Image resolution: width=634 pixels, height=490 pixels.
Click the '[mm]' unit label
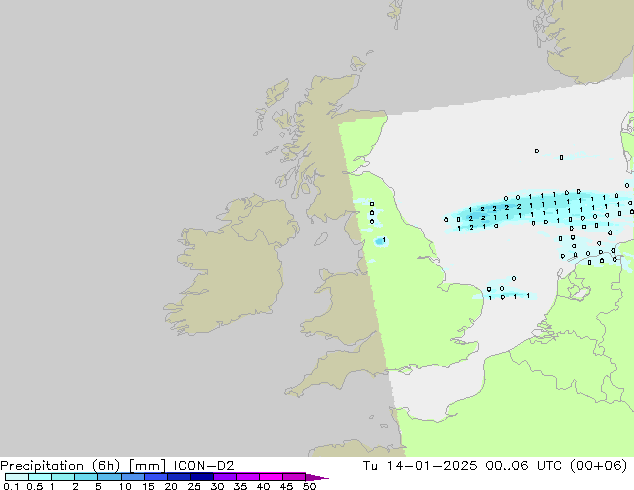148,466
